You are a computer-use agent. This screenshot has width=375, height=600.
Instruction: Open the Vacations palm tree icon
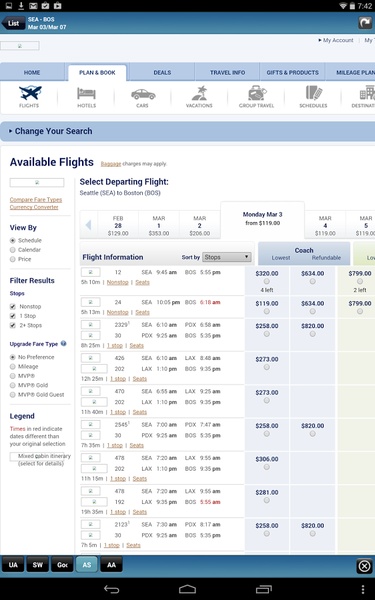[x=199, y=93]
